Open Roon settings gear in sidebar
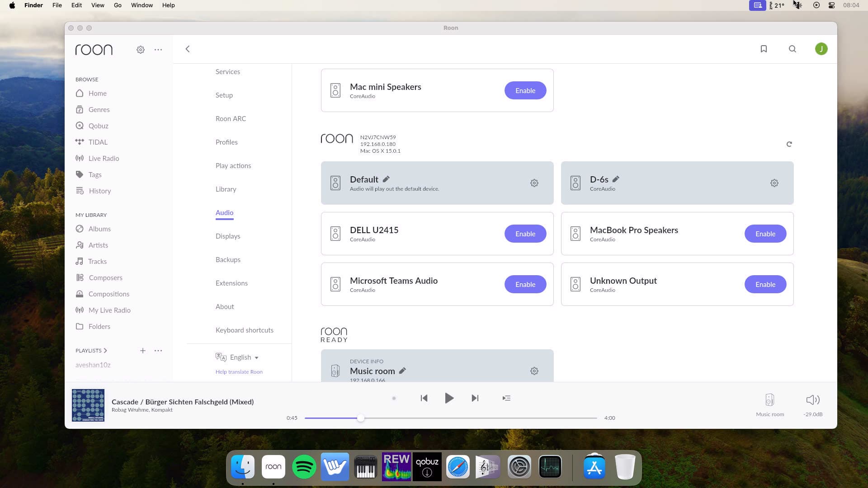The image size is (868, 488). point(141,50)
